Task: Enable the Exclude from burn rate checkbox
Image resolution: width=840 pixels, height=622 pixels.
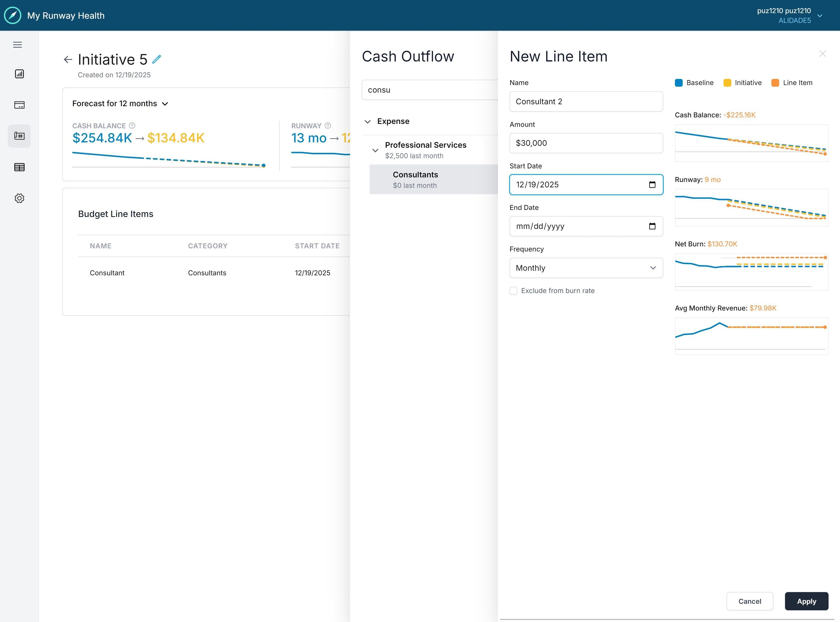Action: tap(513, 291)
